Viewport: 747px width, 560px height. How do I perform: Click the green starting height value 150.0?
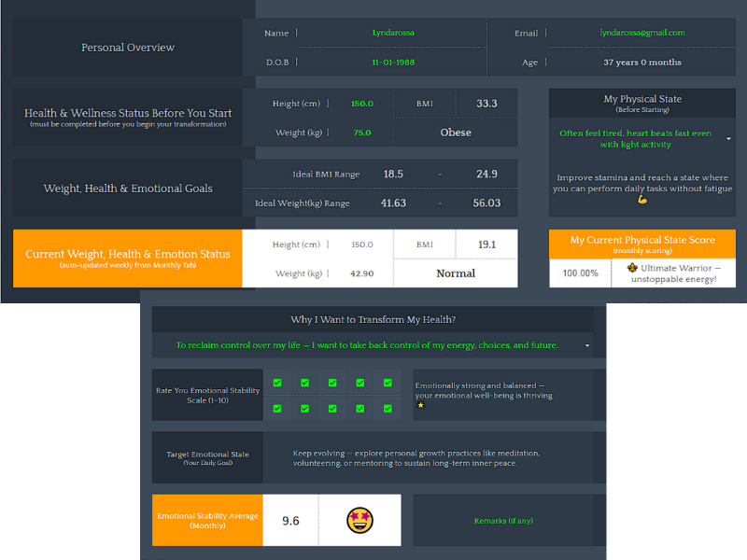tap(361, 104)
